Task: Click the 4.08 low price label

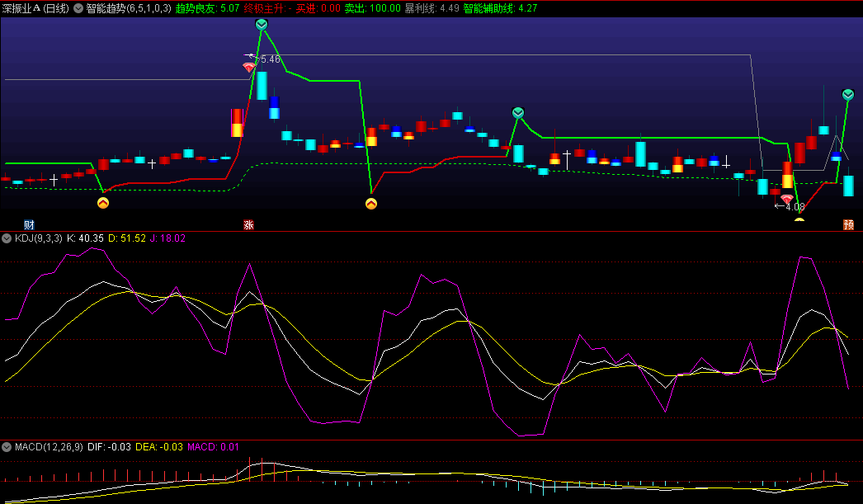Action: coord(794,207)
